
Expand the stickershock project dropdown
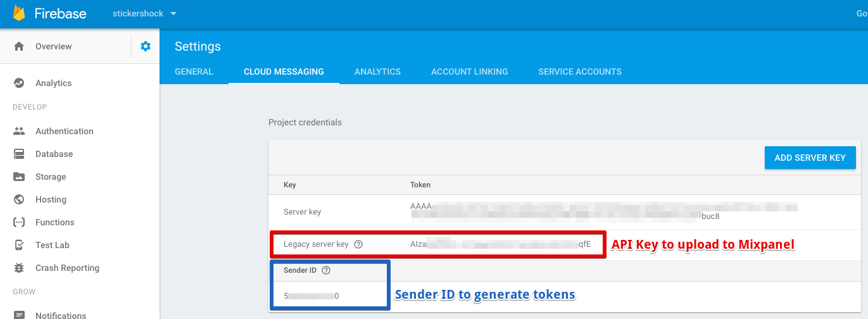(x=173, y=13)
